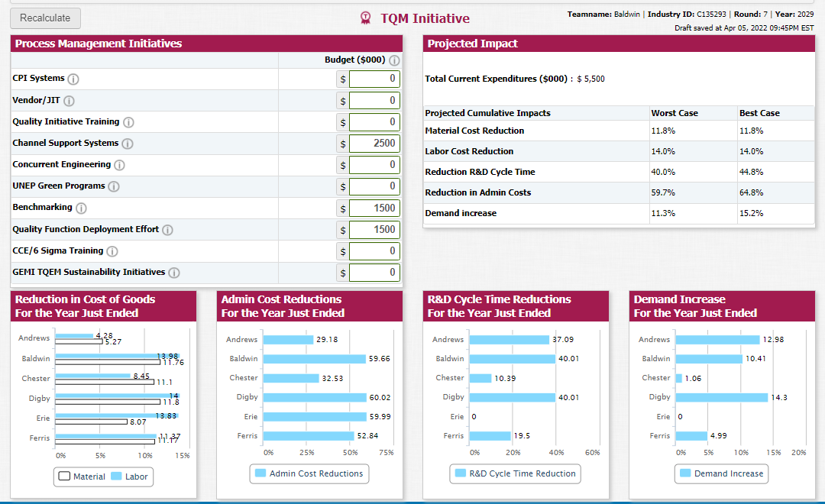The image size is (825, 504).
Task: Click the Recalculate button
Action: (x=45, y=18)
